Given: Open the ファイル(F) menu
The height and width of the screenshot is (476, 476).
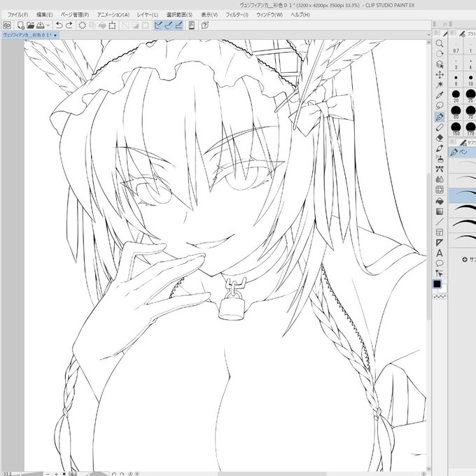Looking at the screenshot, I should tap(18, 15).
